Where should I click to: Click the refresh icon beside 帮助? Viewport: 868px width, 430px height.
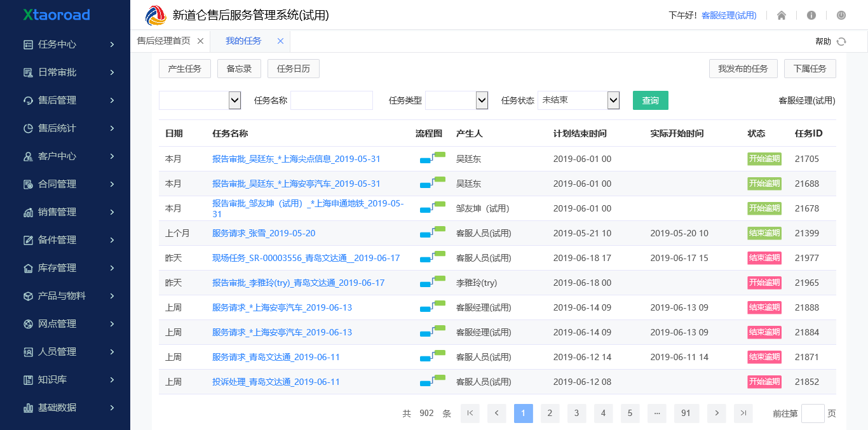click(x=841, y=41)
